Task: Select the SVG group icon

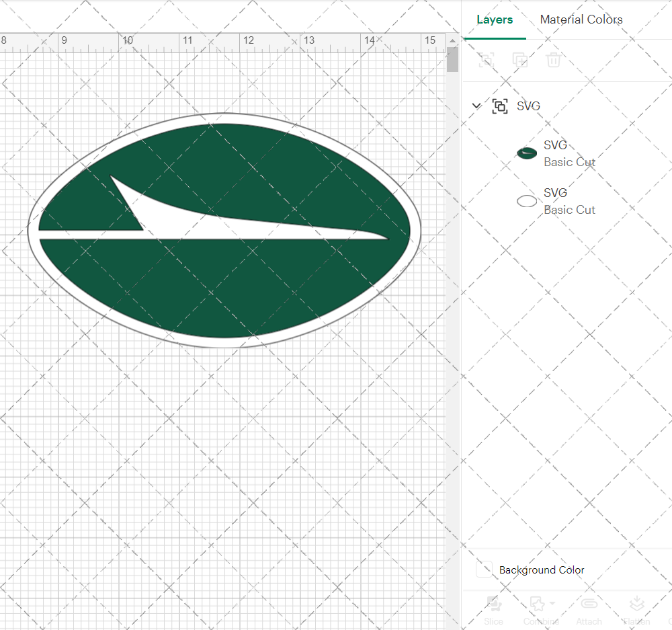Action: pos(500,106)
